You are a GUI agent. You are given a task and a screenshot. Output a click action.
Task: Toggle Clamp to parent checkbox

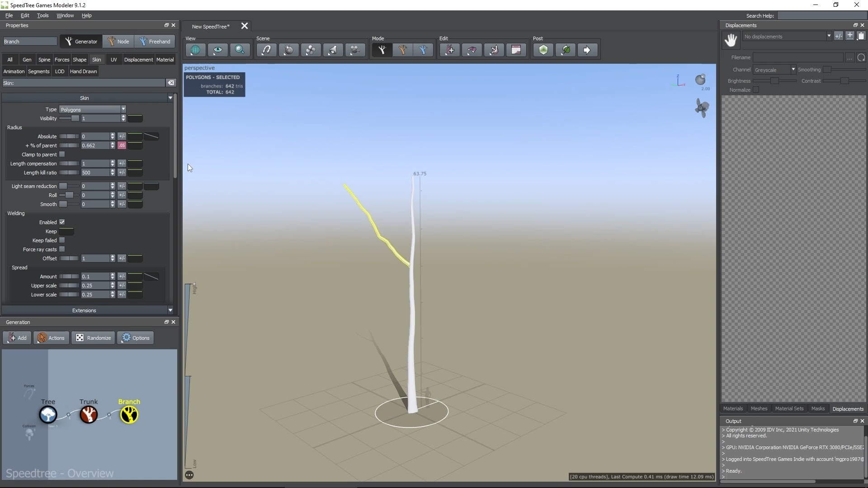click(62, 155)
